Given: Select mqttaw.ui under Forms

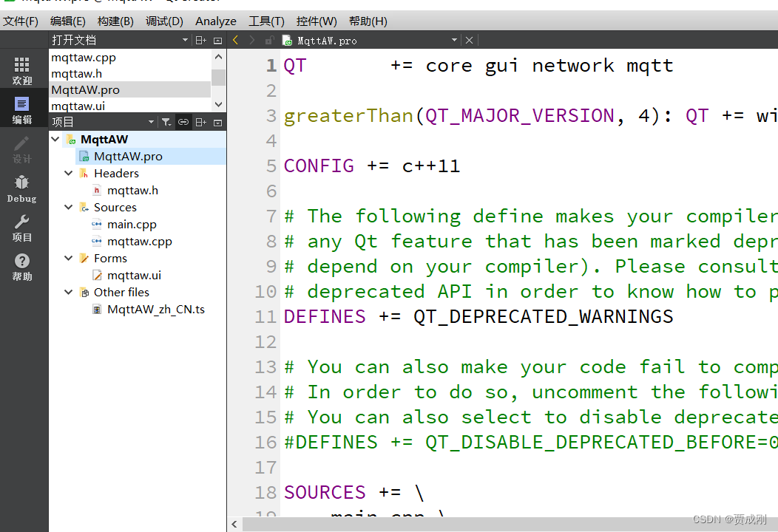Looking at the screenshot, I should (x=134, y=275).
